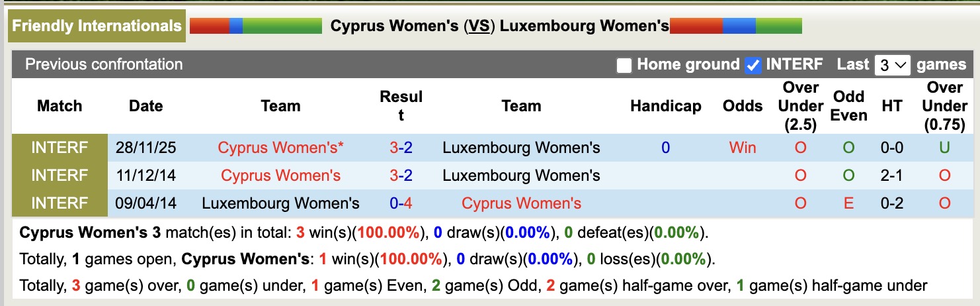Open the 3-2 result from 28/11/25
This screenshot has height=306, width=980.
[401, 148]
